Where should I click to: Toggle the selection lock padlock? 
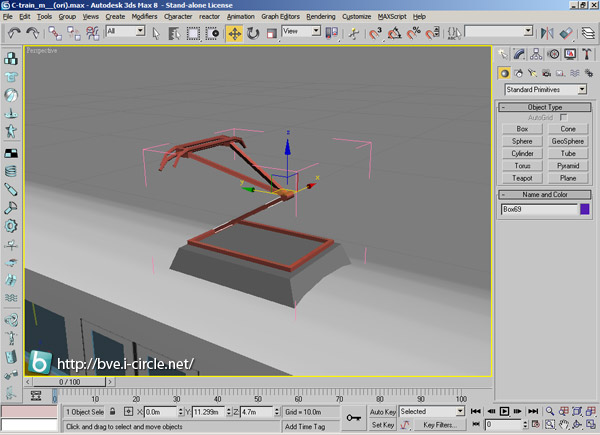112,411
